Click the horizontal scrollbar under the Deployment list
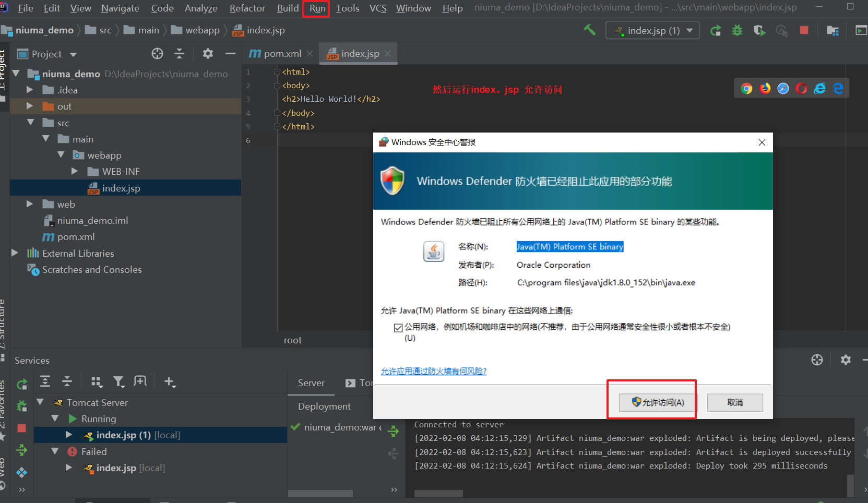 click(320, 493)
